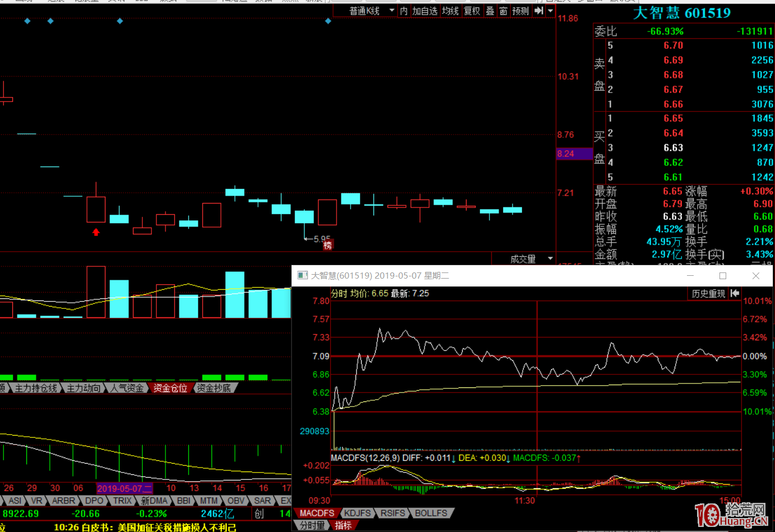
Task: Click the sell level 5 price 6.70
Action: pyautogui.click(x=673, y=45)
